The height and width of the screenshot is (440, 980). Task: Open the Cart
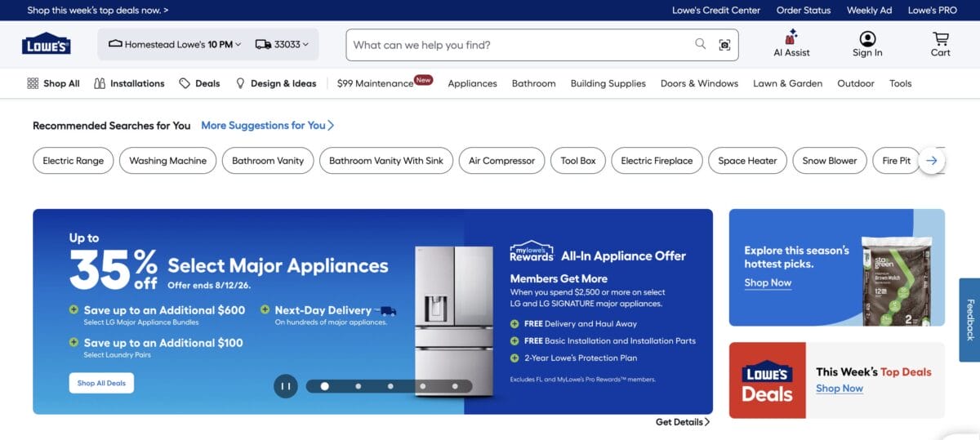click(941, 44)
